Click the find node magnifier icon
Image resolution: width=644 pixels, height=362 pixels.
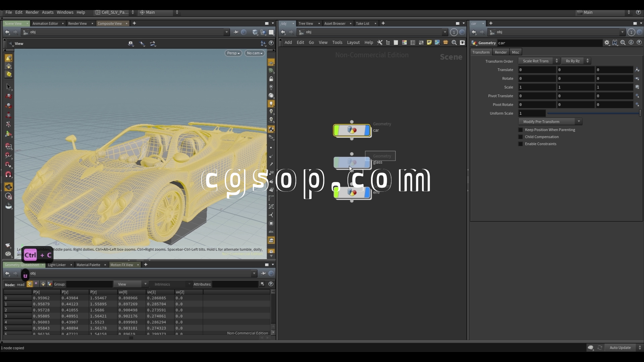tap(454, 43)
